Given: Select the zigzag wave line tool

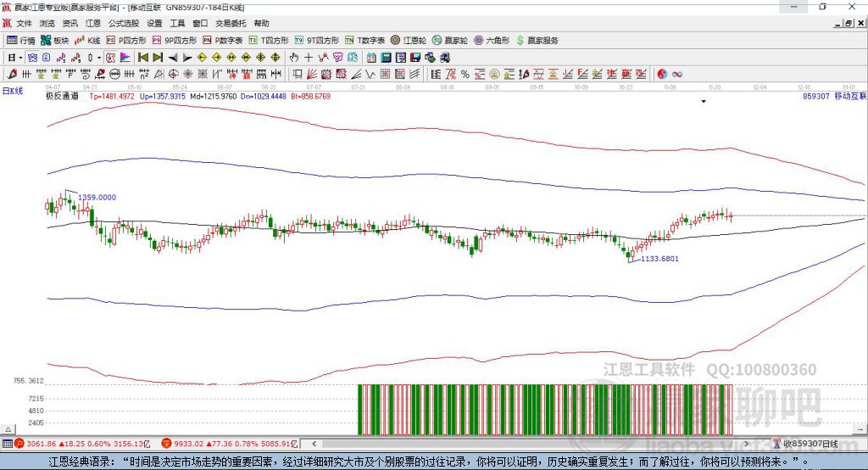Looking at the screenshot, I should point(370,75).
